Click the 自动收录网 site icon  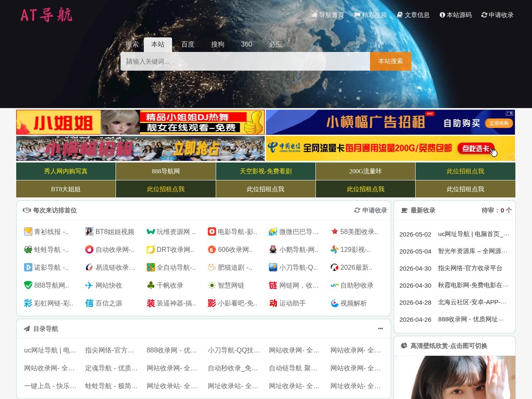click(89, 249)
